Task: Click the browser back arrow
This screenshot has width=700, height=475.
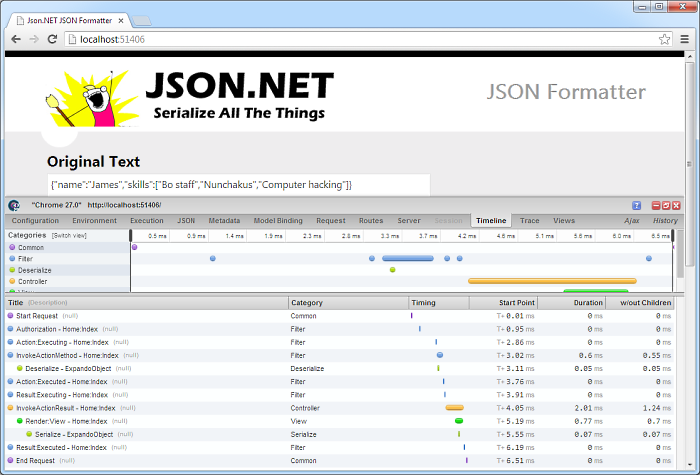Action: [16, 39]
